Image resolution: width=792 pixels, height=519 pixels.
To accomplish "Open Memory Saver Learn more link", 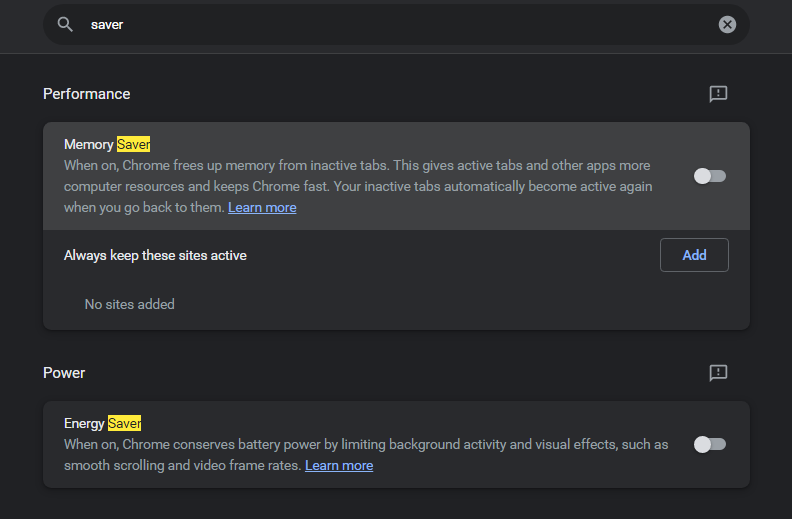I will coord(262,207).
